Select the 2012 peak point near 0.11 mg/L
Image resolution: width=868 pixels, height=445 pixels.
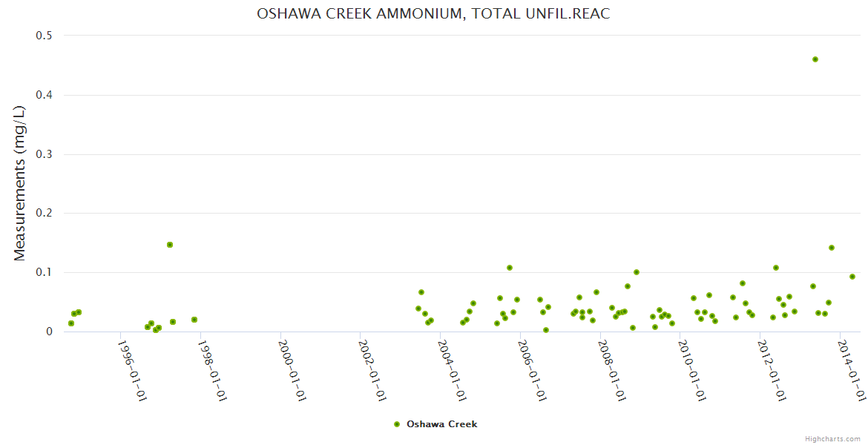click(776, 268)
